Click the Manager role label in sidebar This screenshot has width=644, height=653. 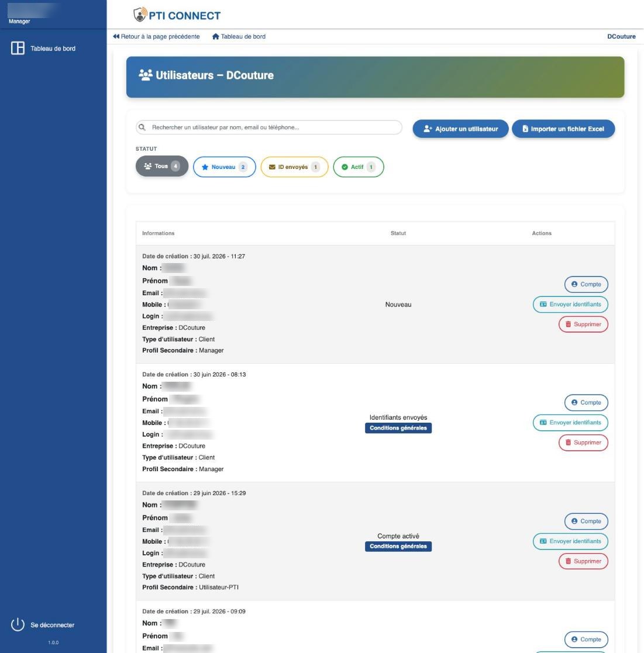(19, 21)
